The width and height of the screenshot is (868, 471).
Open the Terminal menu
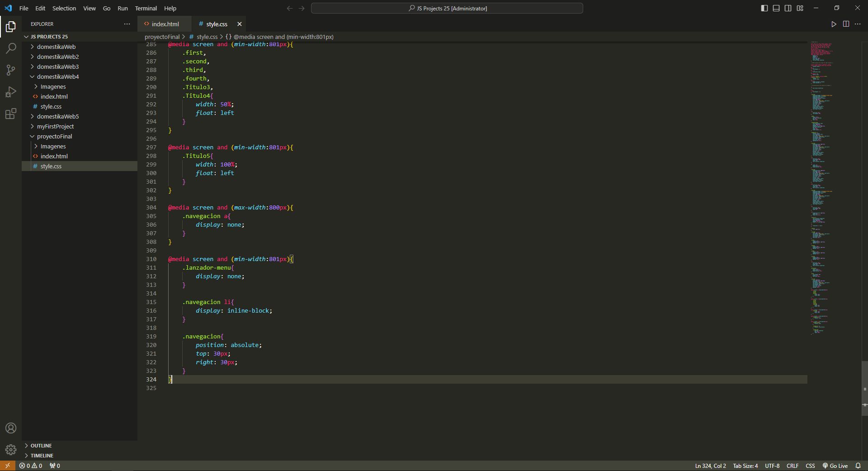146,8
